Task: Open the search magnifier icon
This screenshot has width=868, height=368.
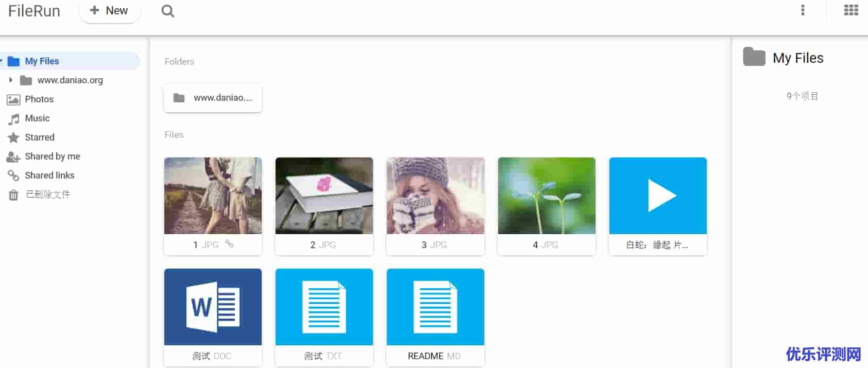Action: click(x=167, y=11)
